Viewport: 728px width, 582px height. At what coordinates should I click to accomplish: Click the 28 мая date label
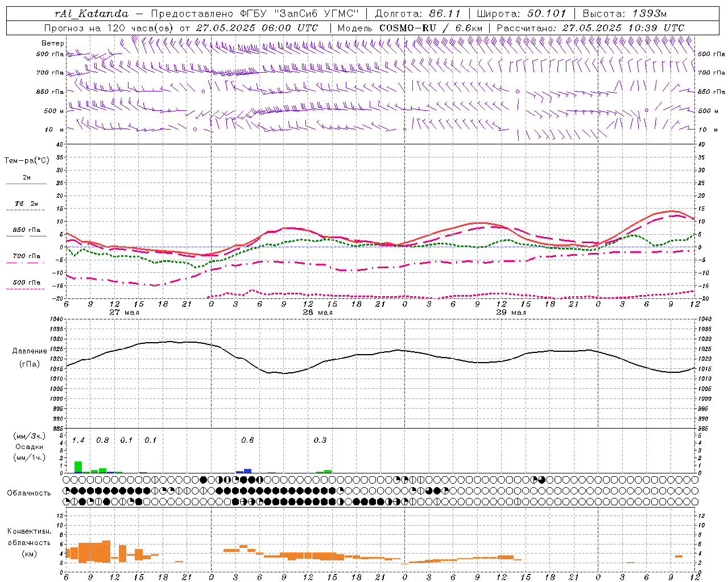[317, 313]
